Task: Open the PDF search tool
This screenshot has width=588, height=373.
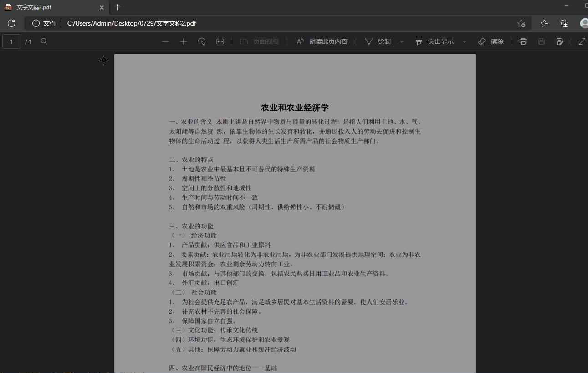Action: 44,41
